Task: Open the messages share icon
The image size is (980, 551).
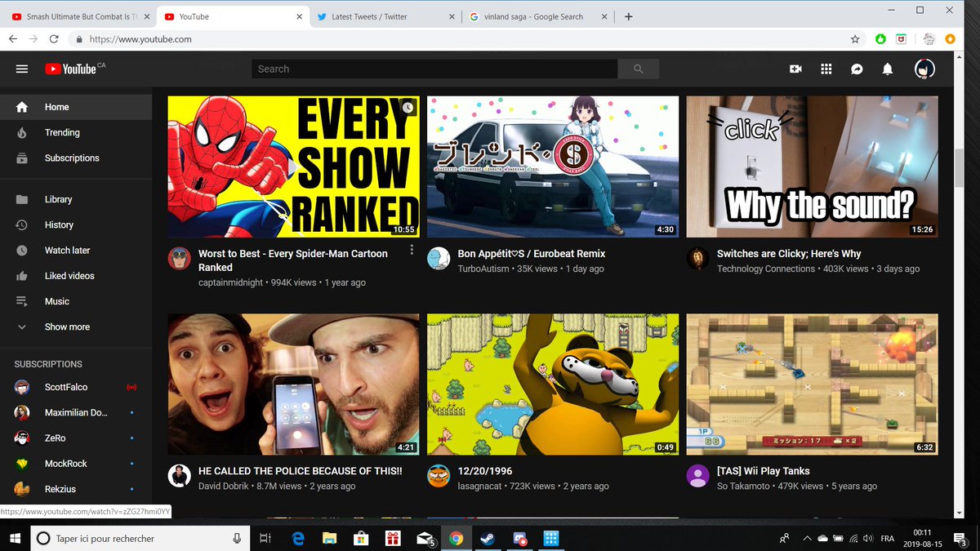Action: [x=857, y=69]
